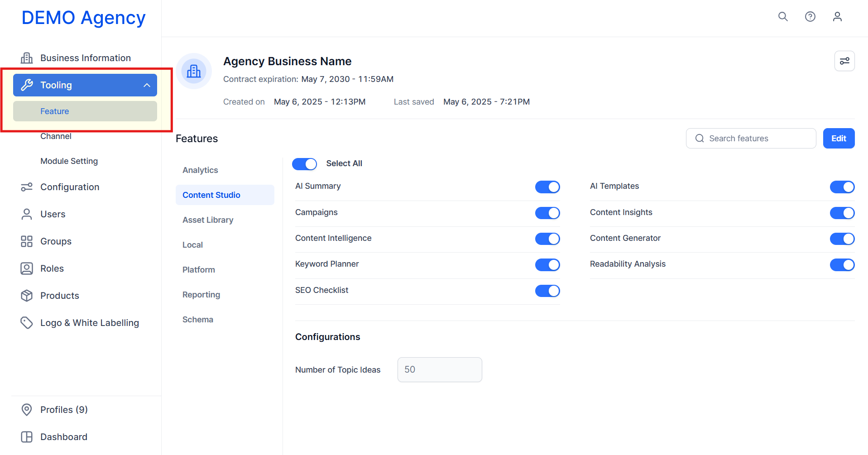Open the user account profile icon
The image size is (868, 455).
point(837,17)
